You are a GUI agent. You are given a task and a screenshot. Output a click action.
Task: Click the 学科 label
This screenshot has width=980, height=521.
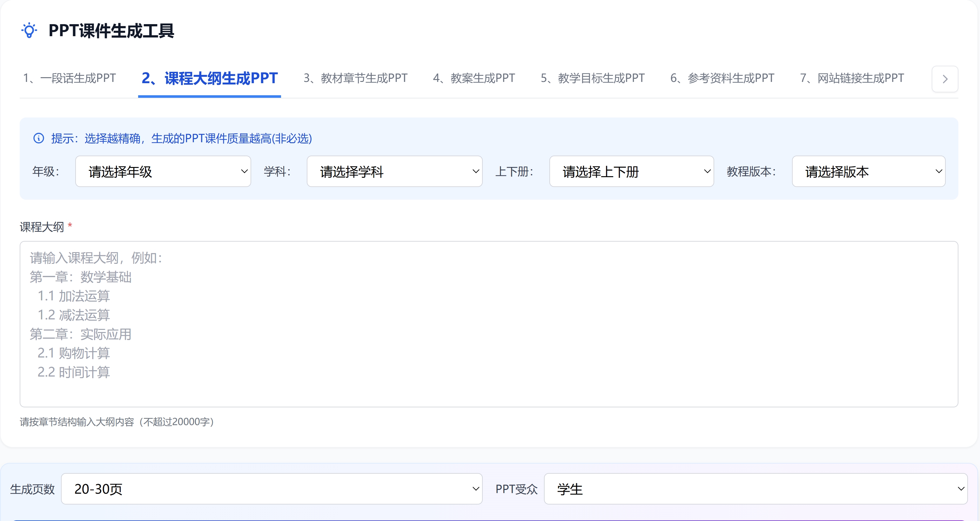[x=277, y=171]
